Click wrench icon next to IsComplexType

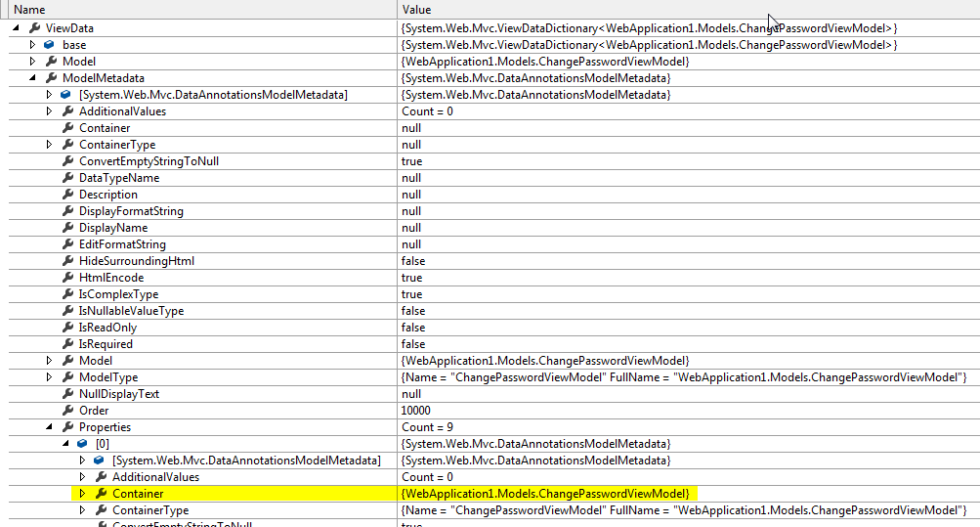click(68, 294)
